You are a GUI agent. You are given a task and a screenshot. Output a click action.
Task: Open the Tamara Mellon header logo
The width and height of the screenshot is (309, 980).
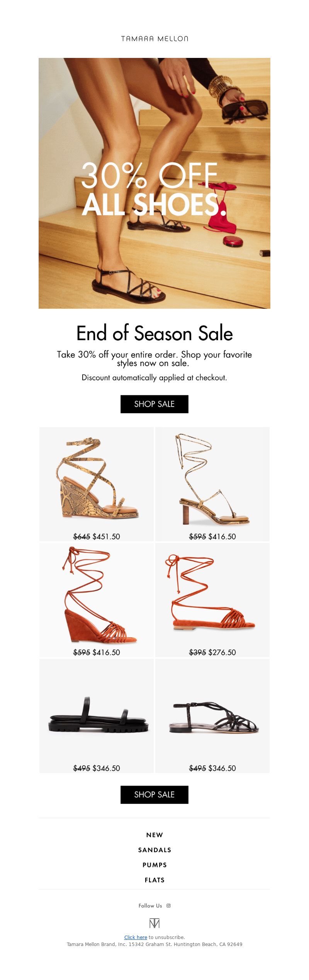coord(154,39)
